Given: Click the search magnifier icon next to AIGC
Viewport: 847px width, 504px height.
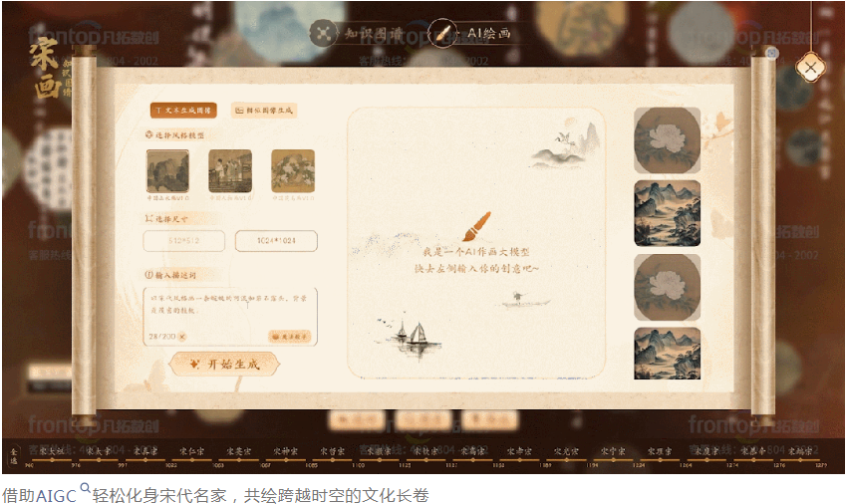Looking at the screenshot, I should pos(85,488).
